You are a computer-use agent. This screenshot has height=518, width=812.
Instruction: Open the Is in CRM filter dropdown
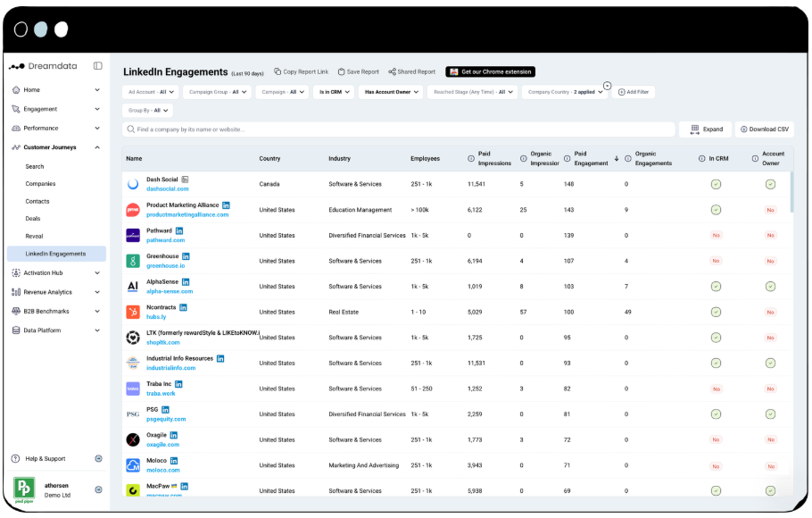334,92
